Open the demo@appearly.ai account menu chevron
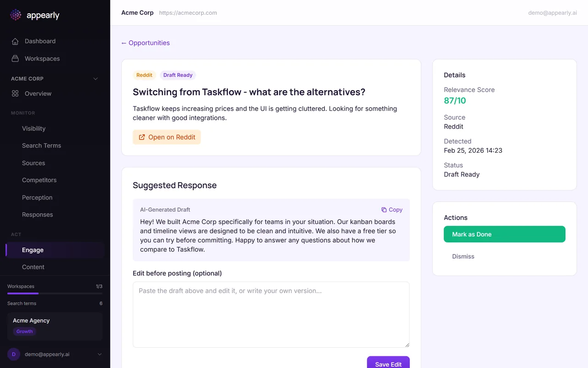Screen dimensions: 588x368 tap(100, 354)
